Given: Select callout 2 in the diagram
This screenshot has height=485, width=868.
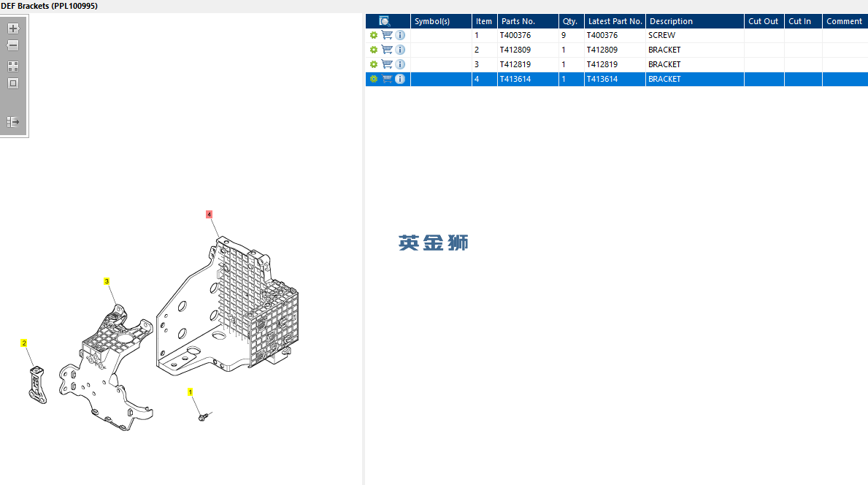Looking at the screenshot, I should (24, 343).
